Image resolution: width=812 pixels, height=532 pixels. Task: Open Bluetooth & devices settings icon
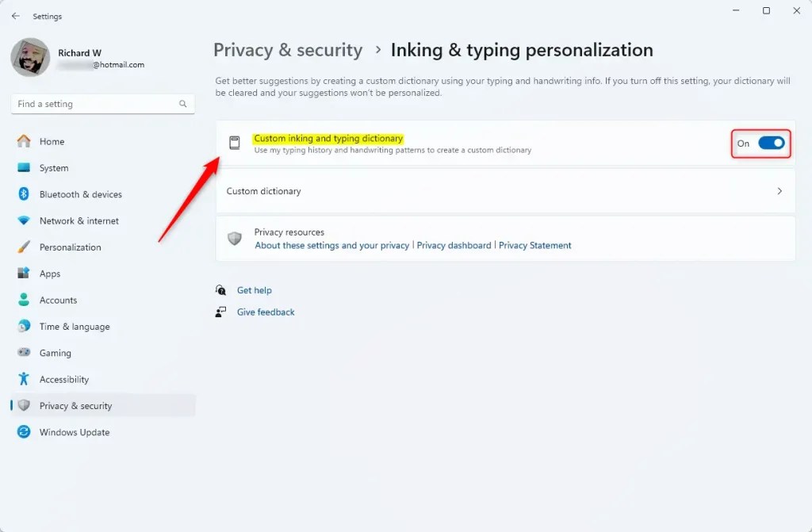(23, 194)
